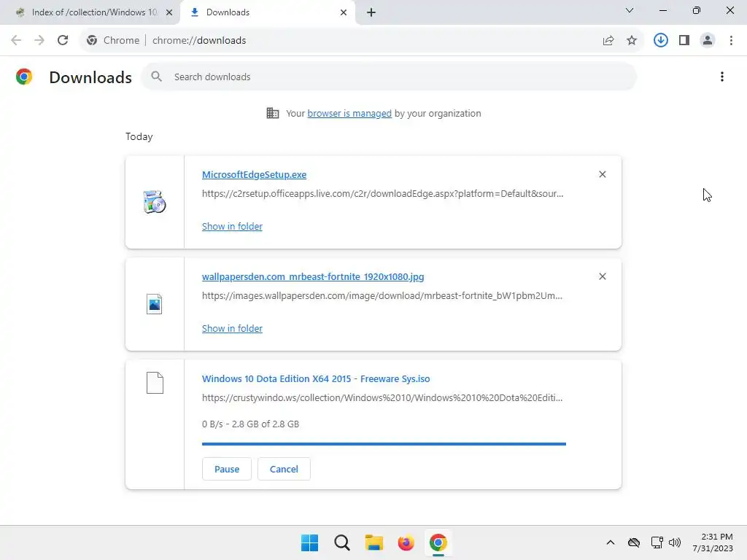
Task: Share this page via the share icon
Action: pyautogui.click(x=608, y=41)
